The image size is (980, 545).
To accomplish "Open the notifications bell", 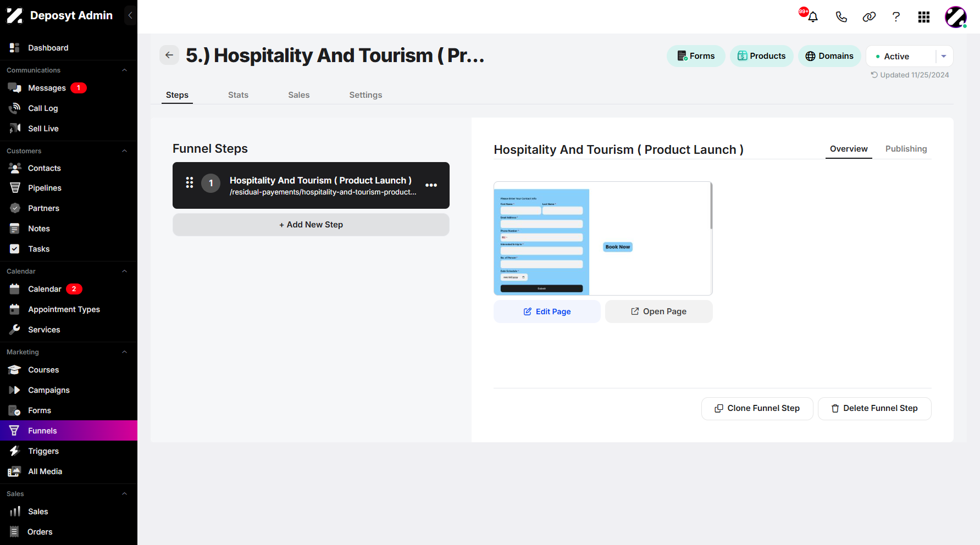I will click(813, 16).
